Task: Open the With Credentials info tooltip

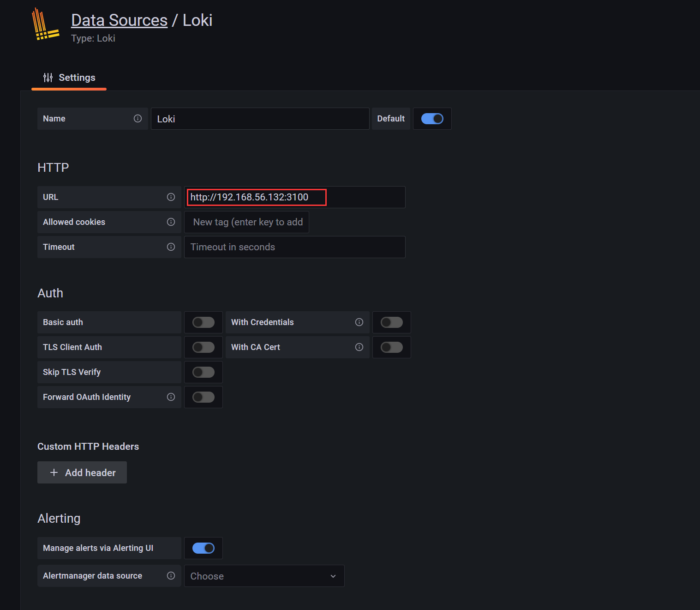Action: [x=359, y=322]
